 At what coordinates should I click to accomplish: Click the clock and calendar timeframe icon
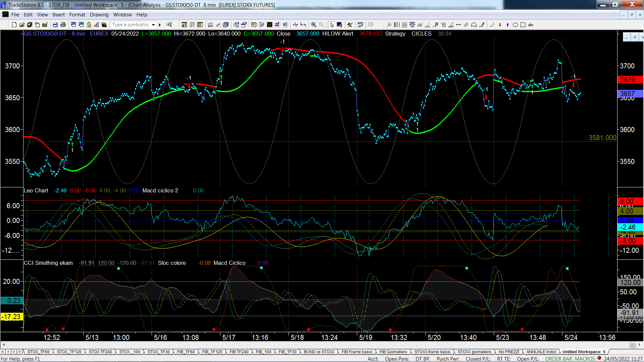pyautogui.click(x=254, y=24)
